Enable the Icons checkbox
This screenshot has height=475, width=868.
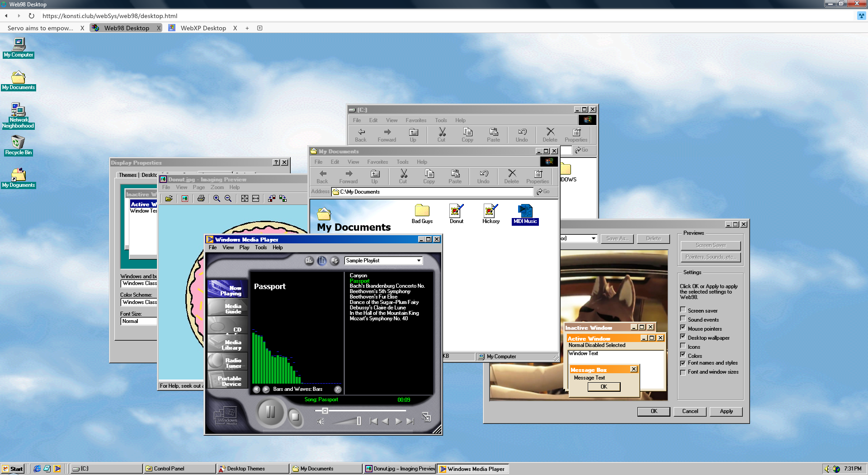coord(683,346)
